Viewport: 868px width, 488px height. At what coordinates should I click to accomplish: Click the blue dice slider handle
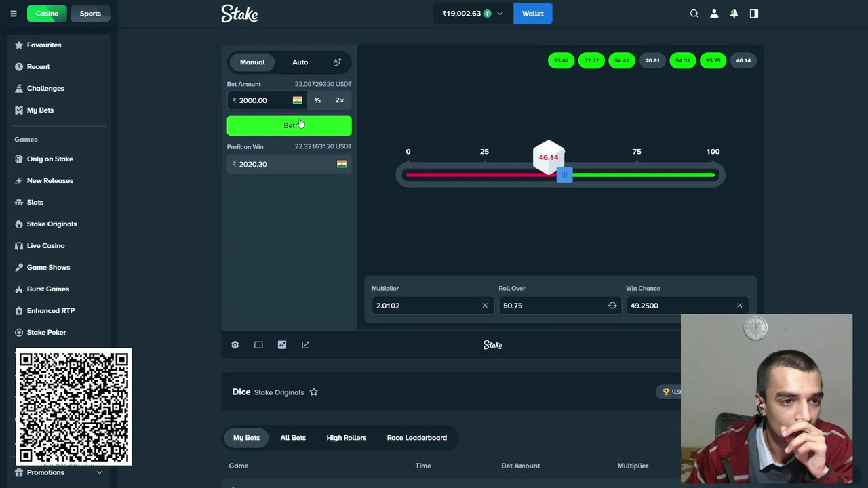pos(564,175)
